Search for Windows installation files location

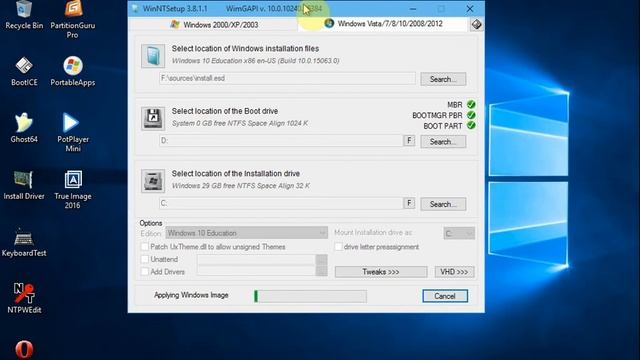point(443,79)
